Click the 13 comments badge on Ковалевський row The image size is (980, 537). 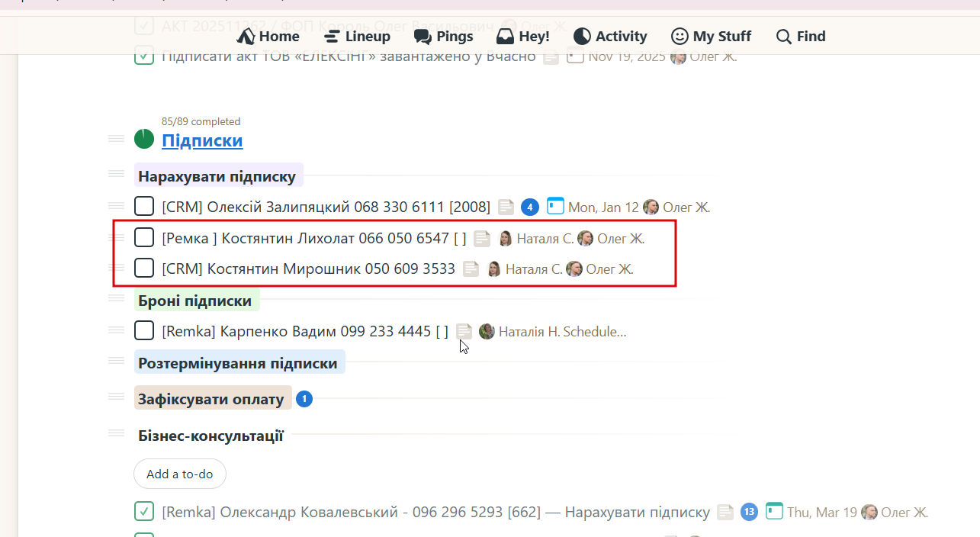(x=749, y=512)
